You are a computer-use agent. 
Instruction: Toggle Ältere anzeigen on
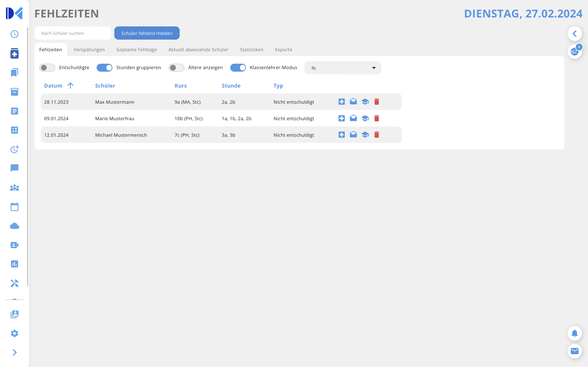[x=176, y=68]
